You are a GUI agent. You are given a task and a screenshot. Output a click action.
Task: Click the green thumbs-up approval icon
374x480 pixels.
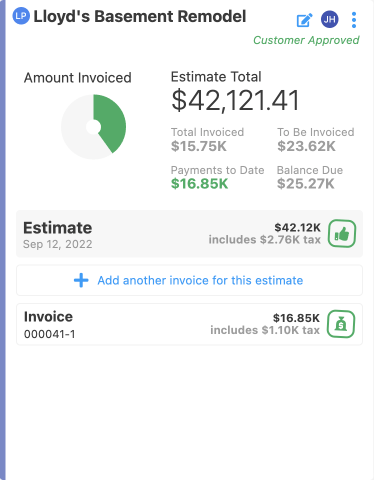(342, 234)
